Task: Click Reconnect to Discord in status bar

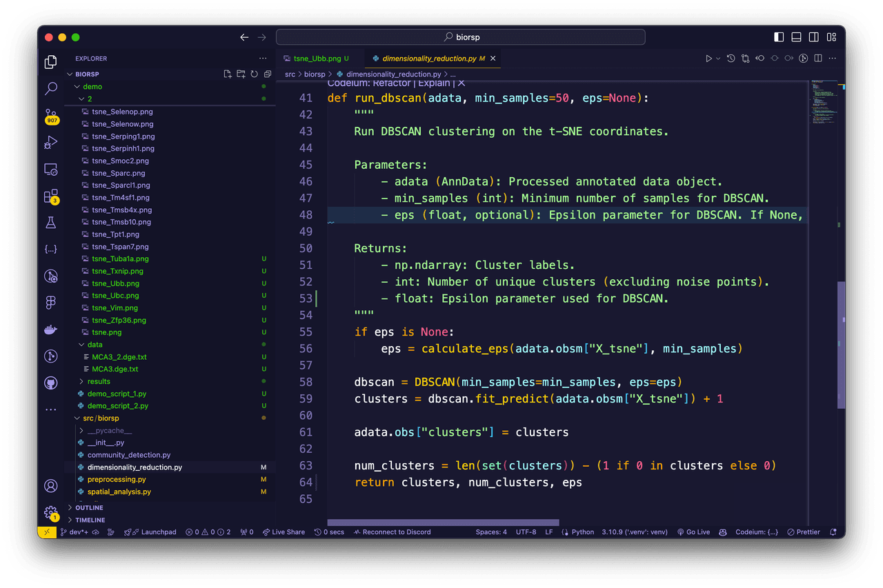Action: [392, 532]
